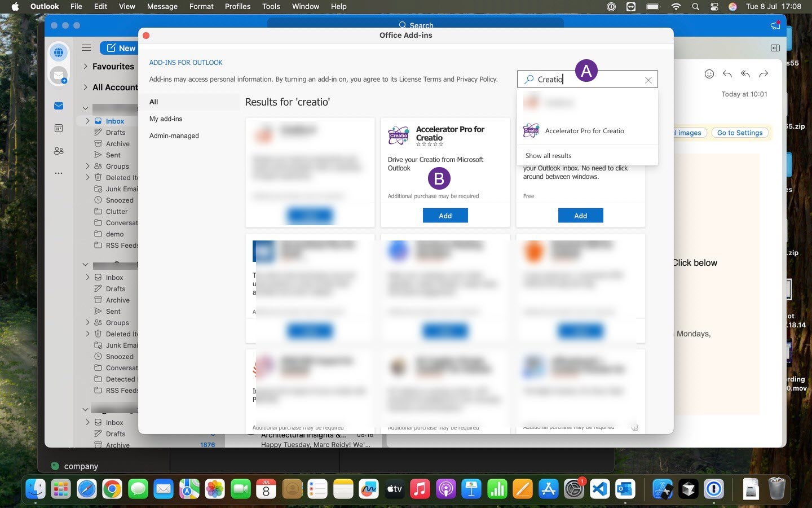
Task: Collapse the second account folder list
Action: (86, 264)
